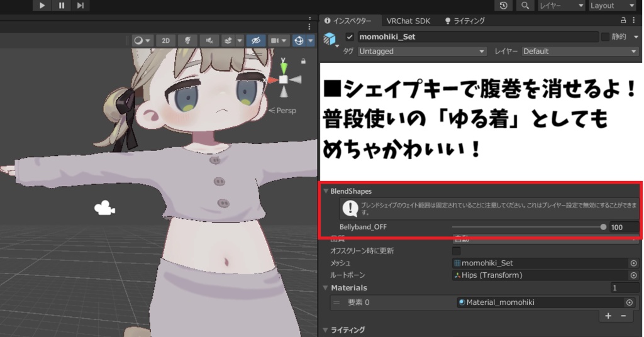Open mesh object picker for momohiki_Set

coord(633,263)
